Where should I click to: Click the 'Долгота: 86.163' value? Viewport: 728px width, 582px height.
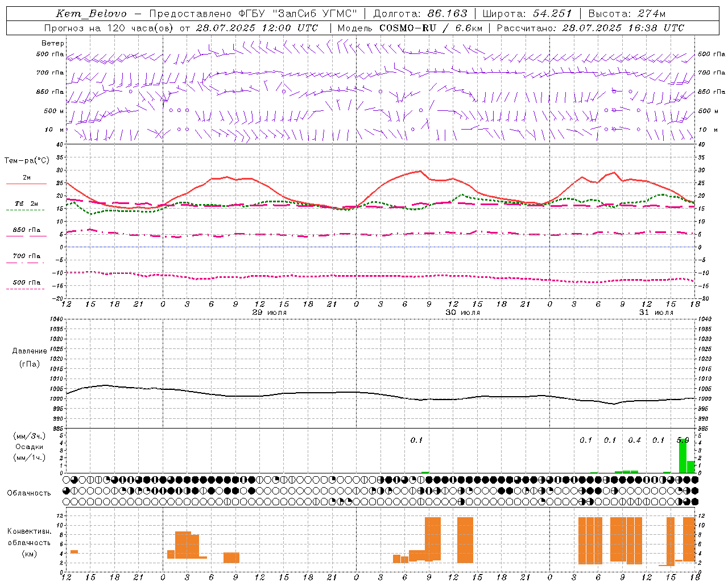click(420, 14)
